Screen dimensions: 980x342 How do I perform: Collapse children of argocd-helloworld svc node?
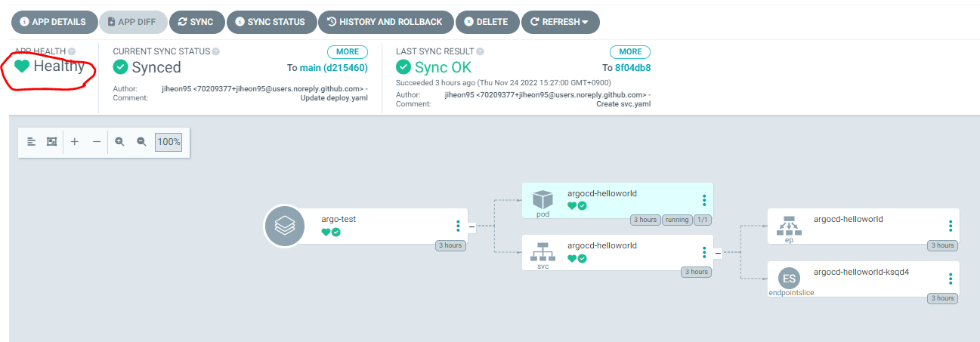[x=719, y=253]
